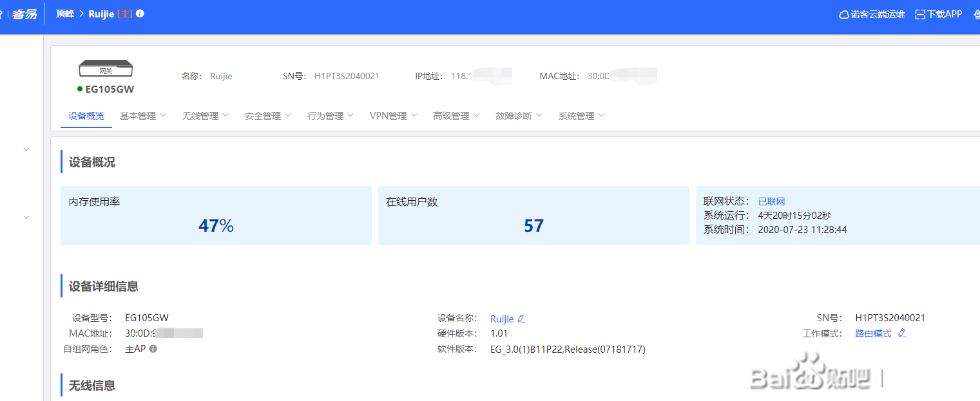Click the 无线信息 section heading
The image size is (980, 401).
pyautogui.click(x=92, y=386)
